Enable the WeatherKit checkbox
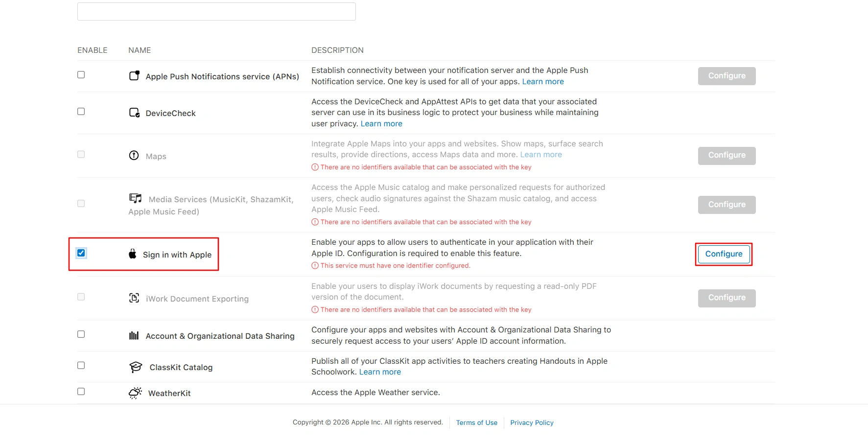 pyautogui.click(x=81, y=392)
